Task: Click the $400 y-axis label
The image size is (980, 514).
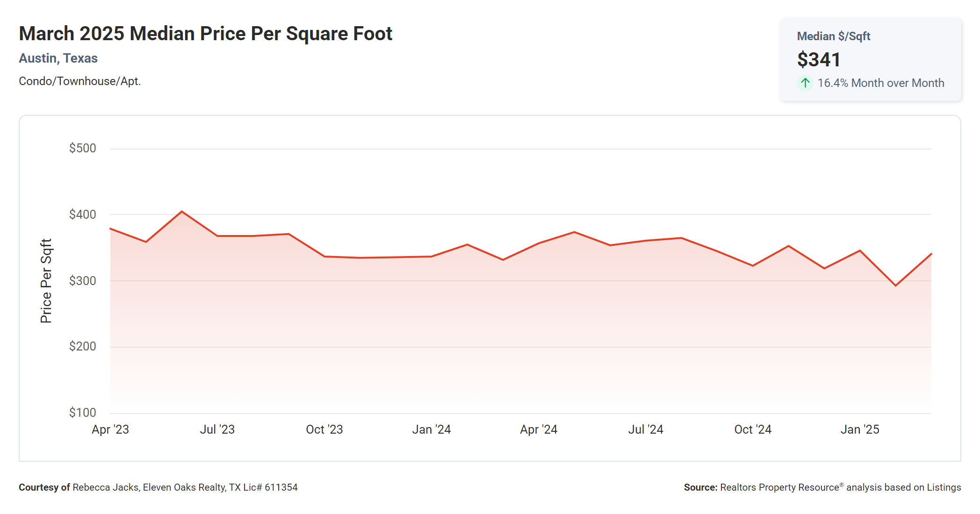Action: [x=82, y=214]
